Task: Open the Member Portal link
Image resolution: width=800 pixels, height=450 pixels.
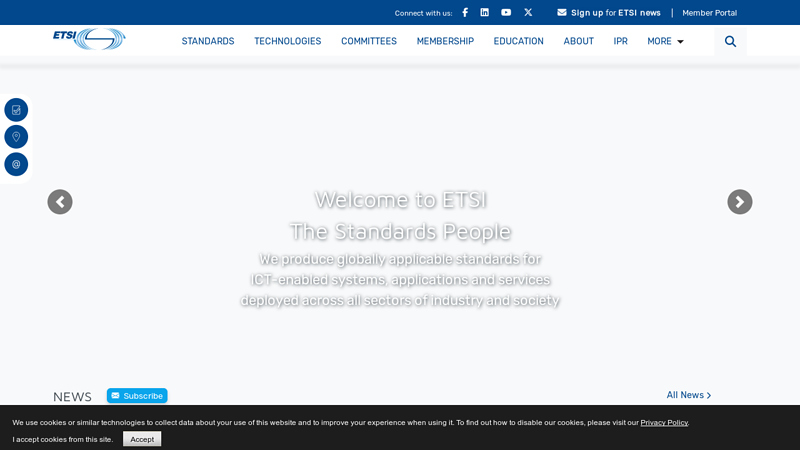Action: coord(710,13)
